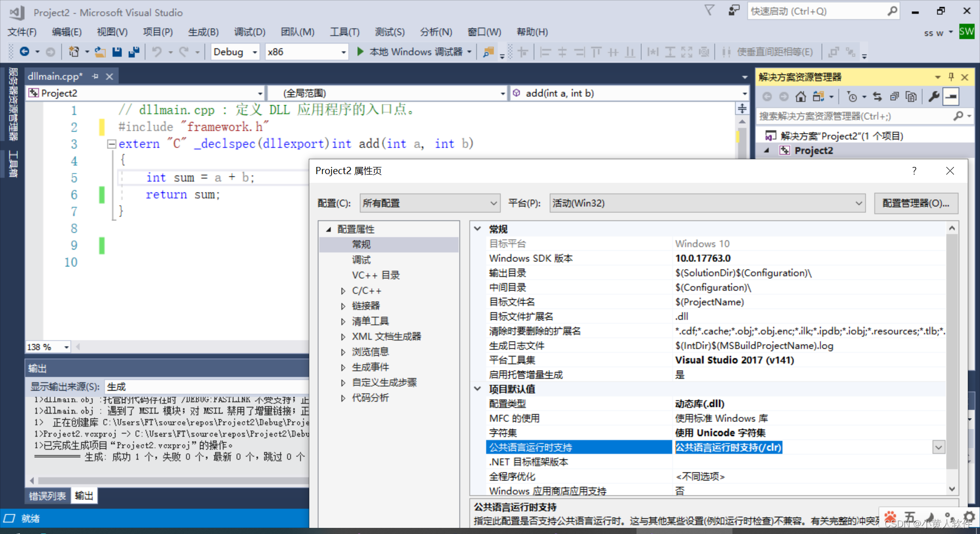
Task: Switch to the 错误列表 tab
Action: pos(47,496)
